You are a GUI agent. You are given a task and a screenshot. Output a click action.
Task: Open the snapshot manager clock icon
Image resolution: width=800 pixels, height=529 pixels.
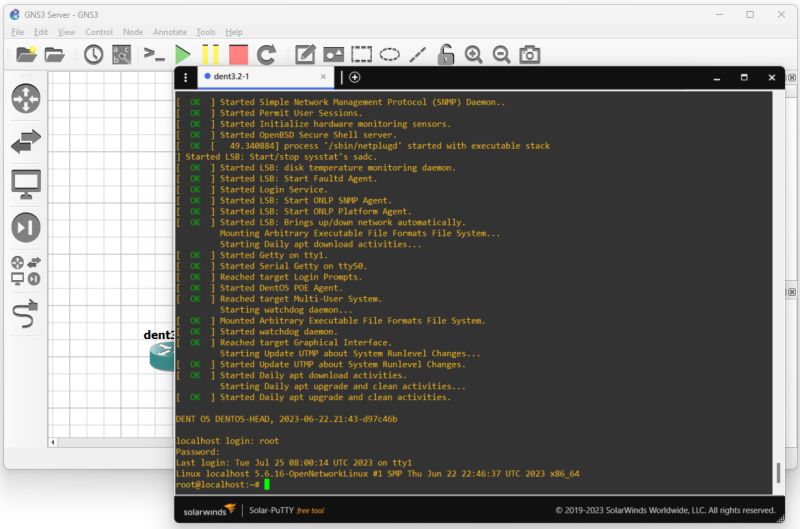coord(93,54)
